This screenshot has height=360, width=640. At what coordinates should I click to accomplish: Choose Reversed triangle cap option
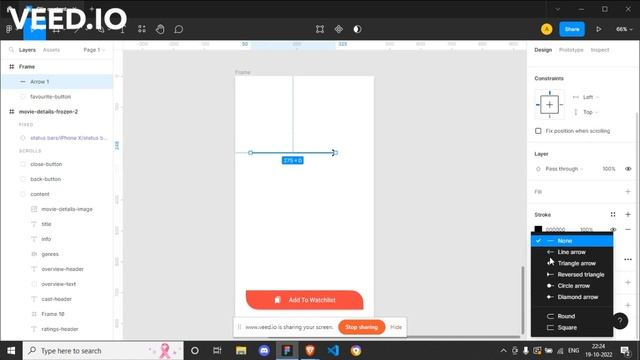[x=572, y=275]
